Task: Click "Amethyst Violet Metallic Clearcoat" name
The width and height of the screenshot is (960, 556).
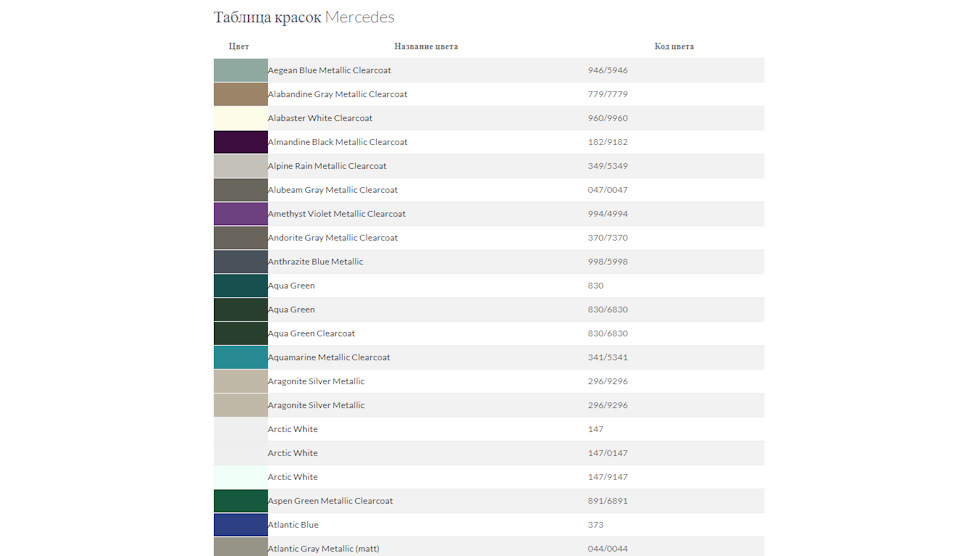Action: [x=337, y=214]
